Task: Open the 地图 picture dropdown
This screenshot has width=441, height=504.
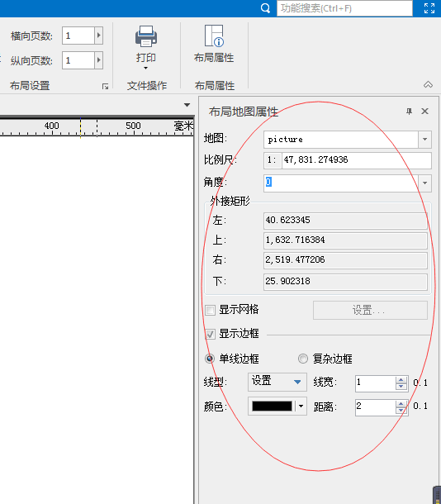Action: click(424, 140)
